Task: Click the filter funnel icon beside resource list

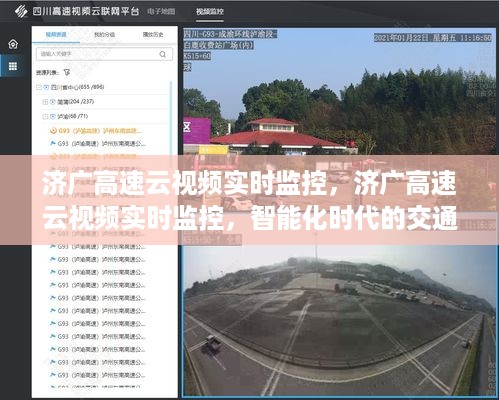Action: pyautogui.click(x=67, y=72)
